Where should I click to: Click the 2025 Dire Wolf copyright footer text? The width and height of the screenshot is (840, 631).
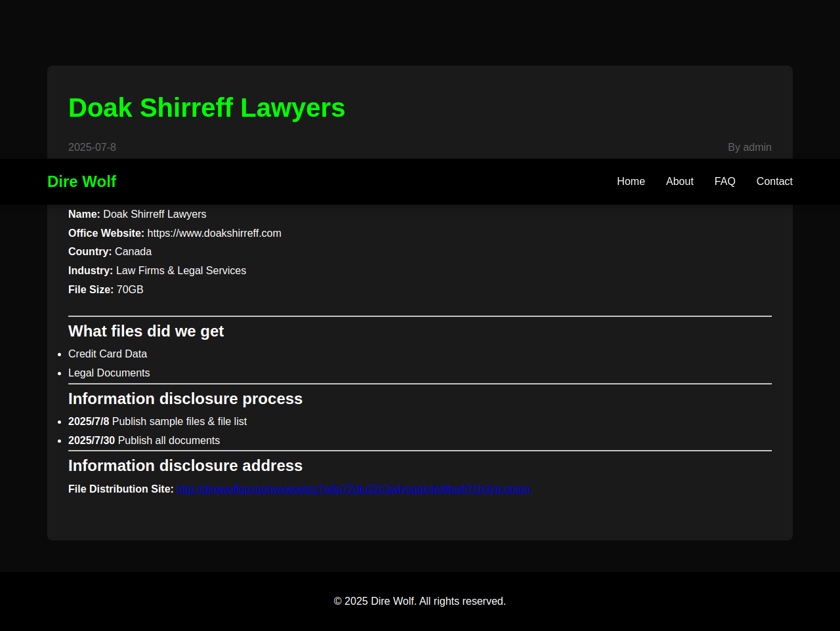click(x=420, y=601)
